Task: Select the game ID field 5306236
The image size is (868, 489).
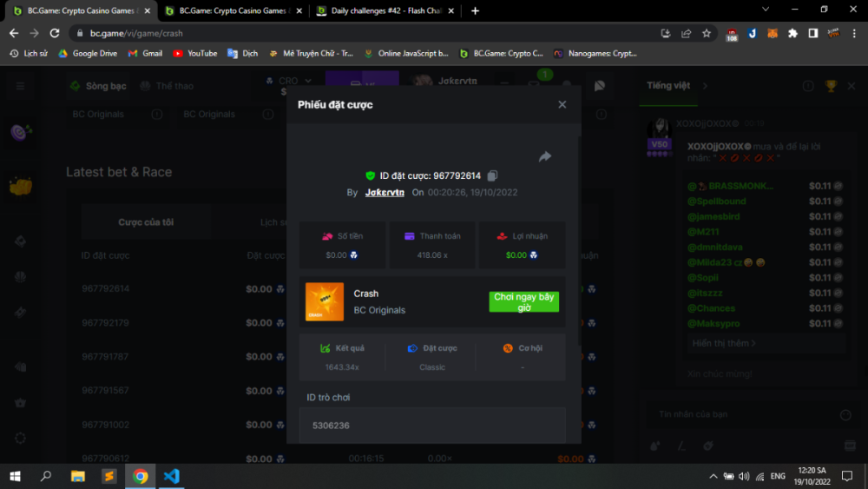Action: click(x=432, y=426)
